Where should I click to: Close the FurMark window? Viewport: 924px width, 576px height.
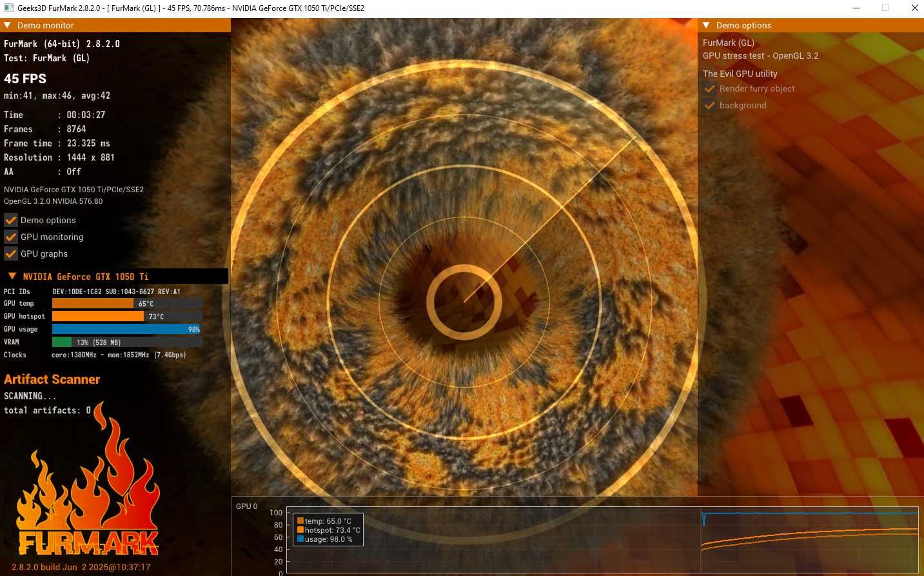(x=914, y=8)
